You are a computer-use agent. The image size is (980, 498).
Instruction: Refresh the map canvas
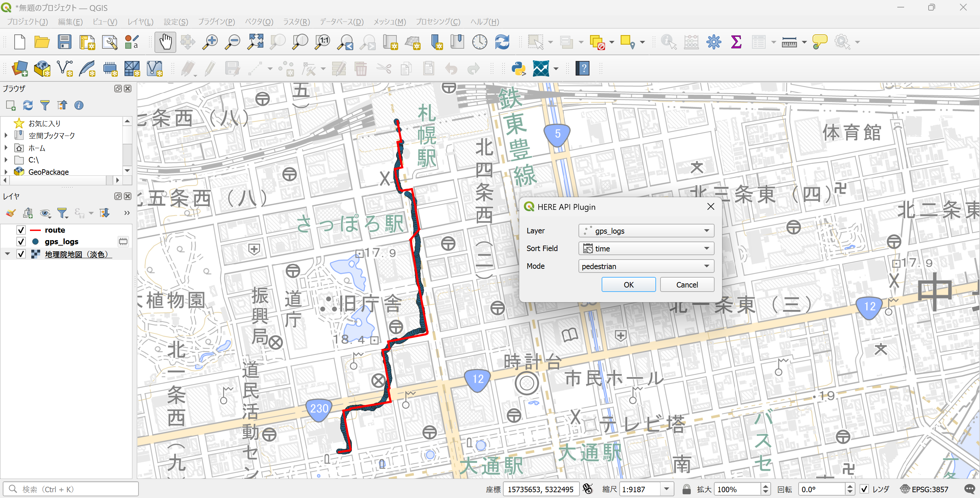tap(502, 42)
